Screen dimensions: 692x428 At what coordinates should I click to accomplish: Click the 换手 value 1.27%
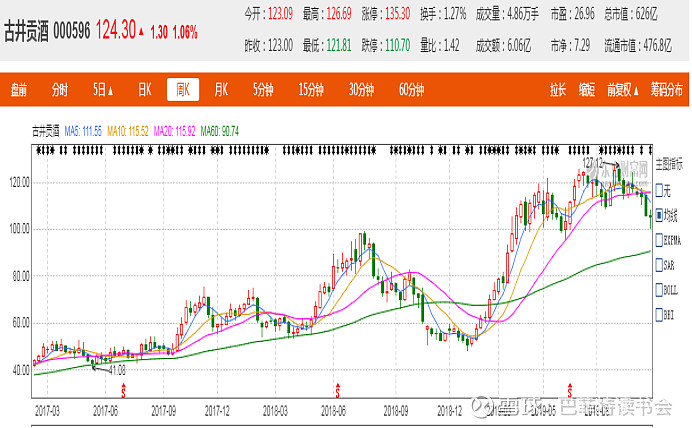(455, 14)
